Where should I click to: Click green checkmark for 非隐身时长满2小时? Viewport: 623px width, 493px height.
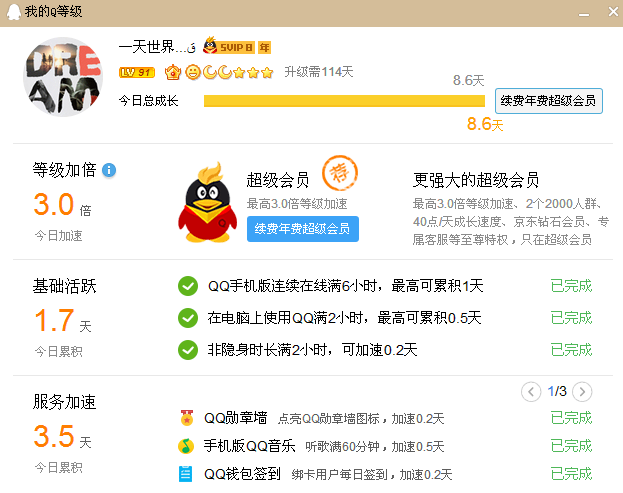(x=188, y=350)
